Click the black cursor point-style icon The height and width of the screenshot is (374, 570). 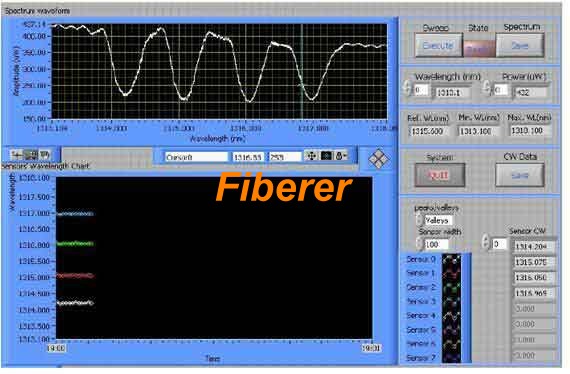click(326, 156)
